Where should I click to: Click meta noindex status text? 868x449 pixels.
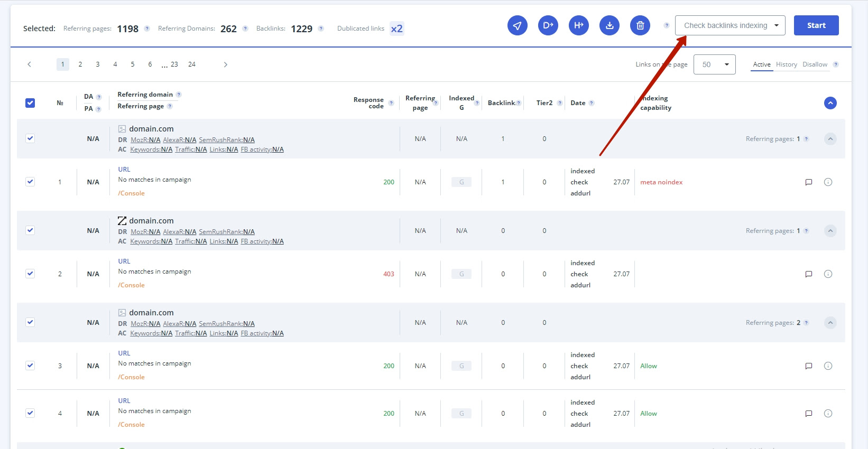tap(661, 182)
